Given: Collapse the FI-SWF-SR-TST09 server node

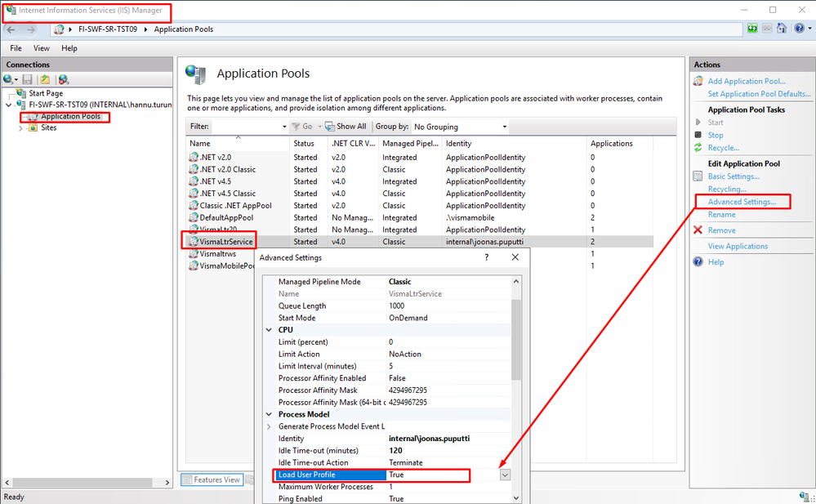Looking at the screenshot, I should coord(8,105).
